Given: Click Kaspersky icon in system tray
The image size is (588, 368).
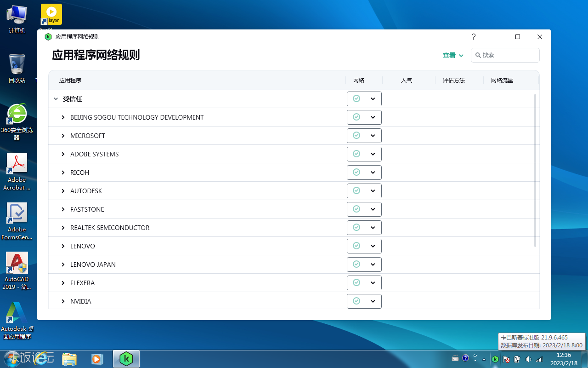Looking at the screenshot, I should click(x=495, y=359).
